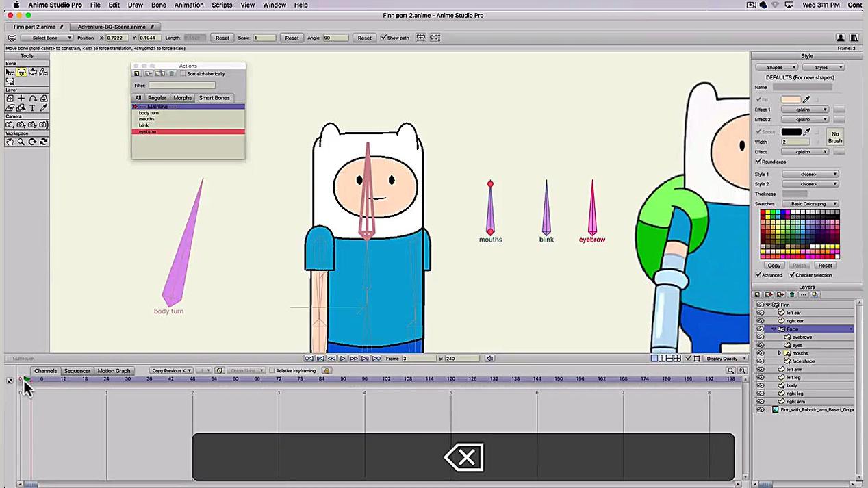Select the Zoom Workspace magnifier tool

coord(21,142)
